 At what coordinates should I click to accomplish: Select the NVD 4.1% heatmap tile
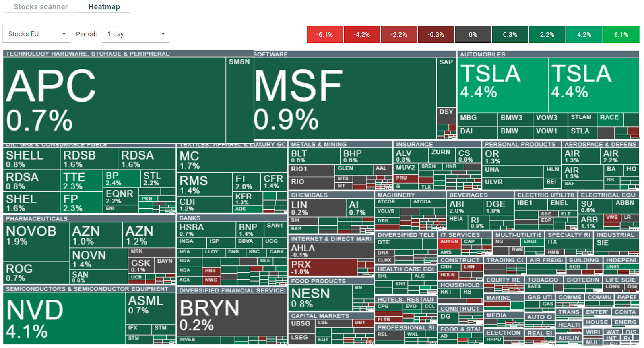point(64,318)
